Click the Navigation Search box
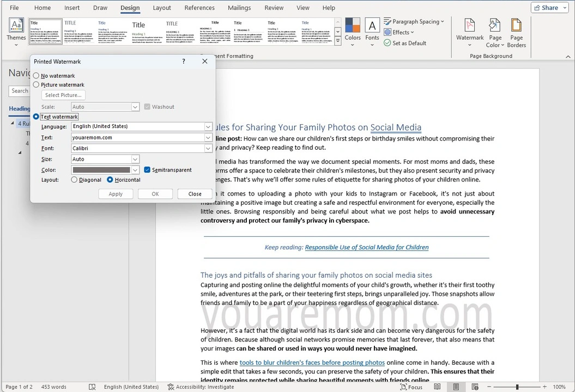 tap(20, 90)
